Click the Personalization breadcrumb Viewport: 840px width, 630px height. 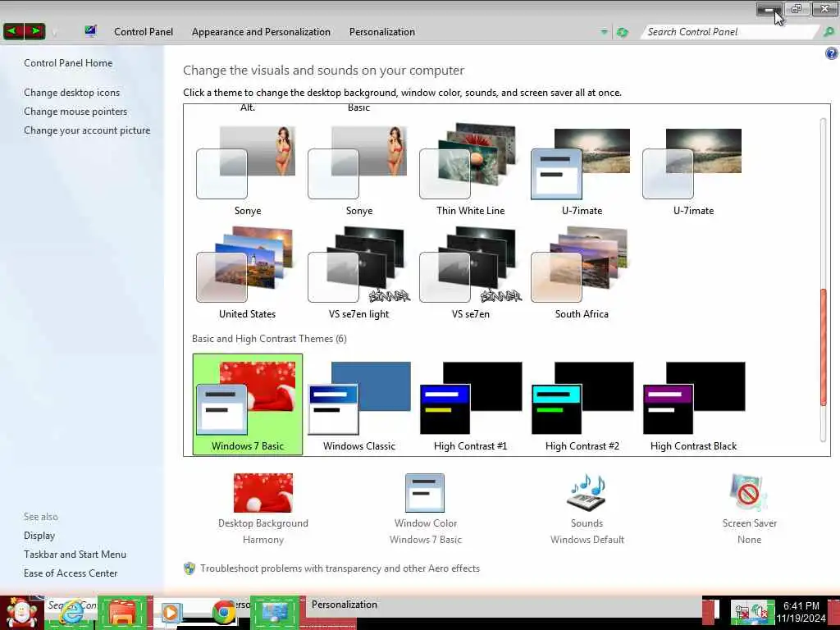pos(382,32)
